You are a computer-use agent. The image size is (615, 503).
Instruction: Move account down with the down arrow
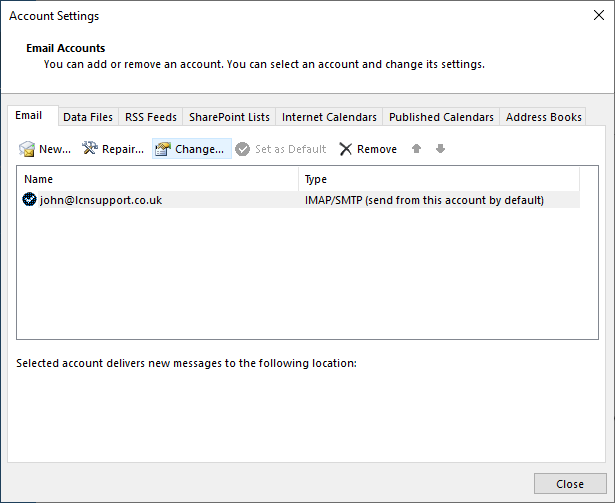[x=440, y=149]
